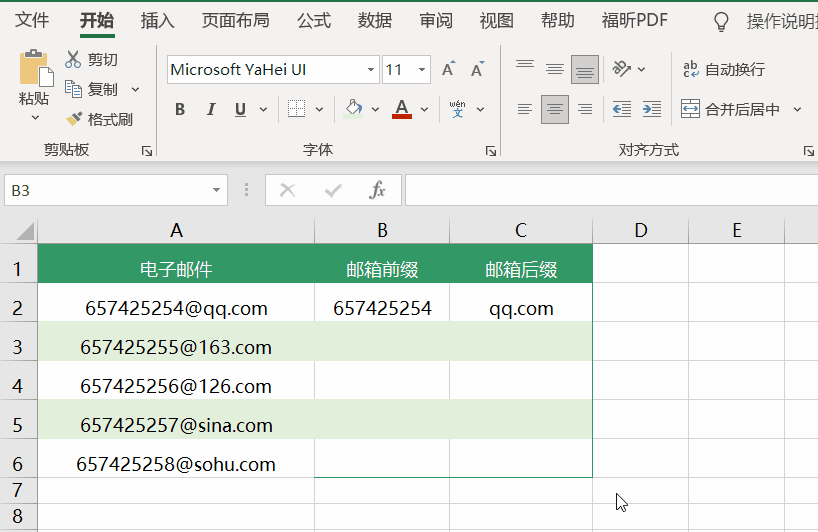Image resolution: width=818 pixels, height=532 pixels.
Task: Click the Cut (剪切) scissors icon
Action: click(73, 60)
